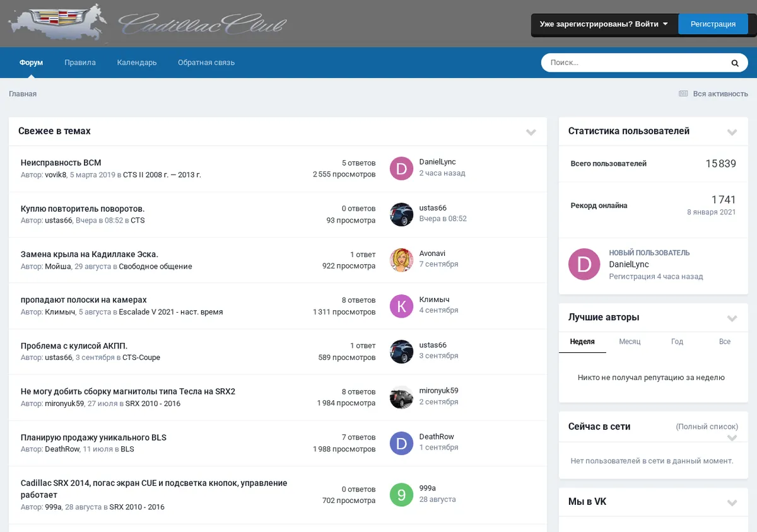Open DanielLync's avatar in the Неисправность BCM row
This screenshot has width=757, height=532.
[401, 168]
